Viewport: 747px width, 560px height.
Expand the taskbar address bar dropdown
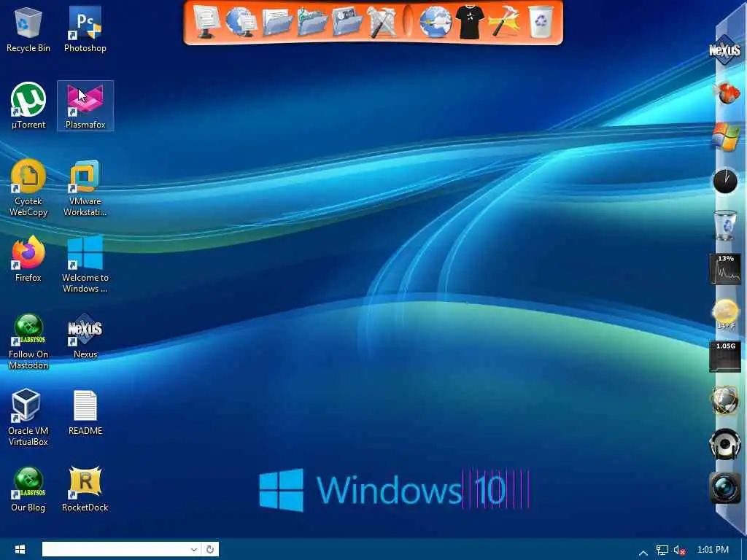pos(194,549)
